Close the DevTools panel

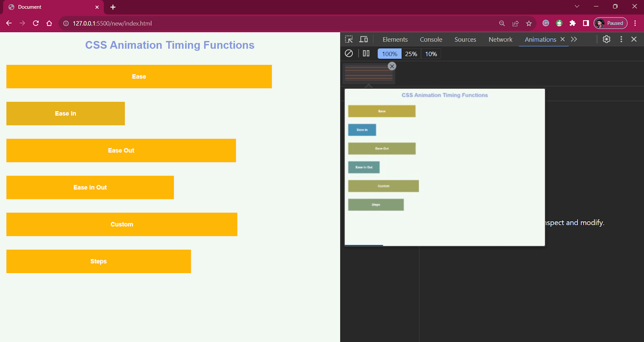pyautogui.click(x=634, y=39)
